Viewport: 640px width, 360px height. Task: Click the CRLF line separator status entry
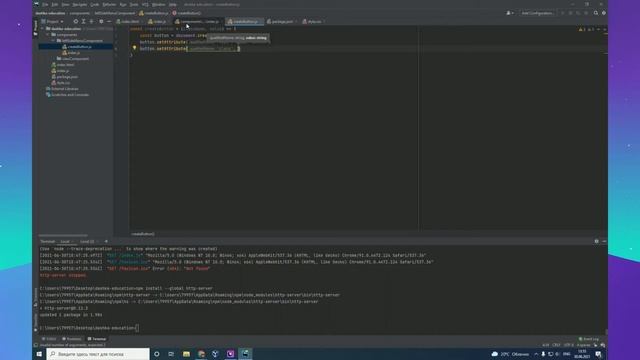(x=556, y=345)
